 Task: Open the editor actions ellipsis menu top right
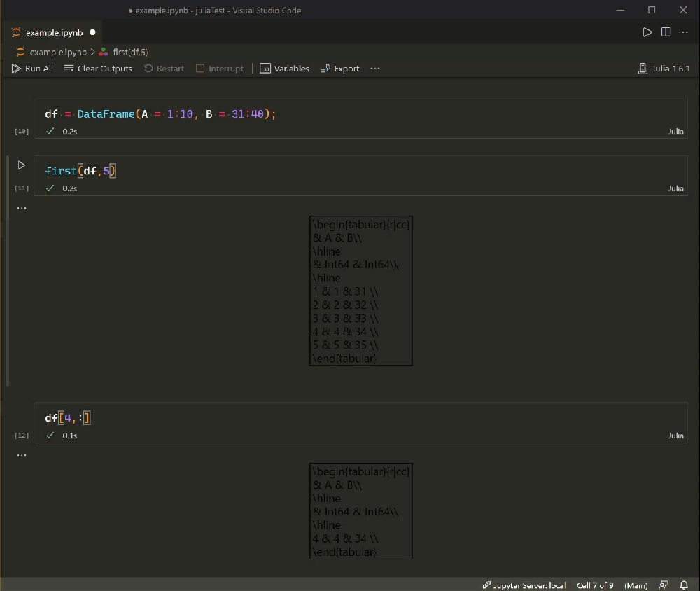[x=683, y=32]
